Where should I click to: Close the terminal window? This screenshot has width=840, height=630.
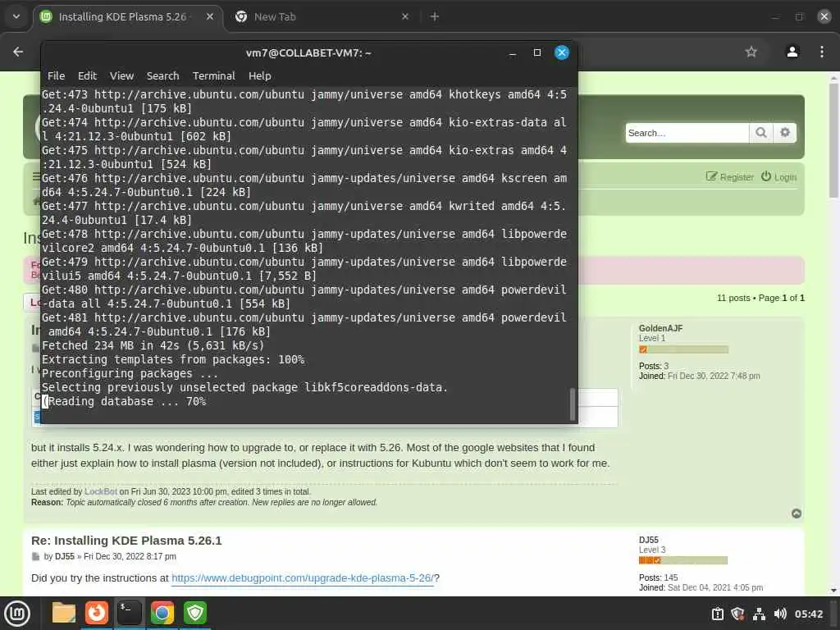[561, 52]
